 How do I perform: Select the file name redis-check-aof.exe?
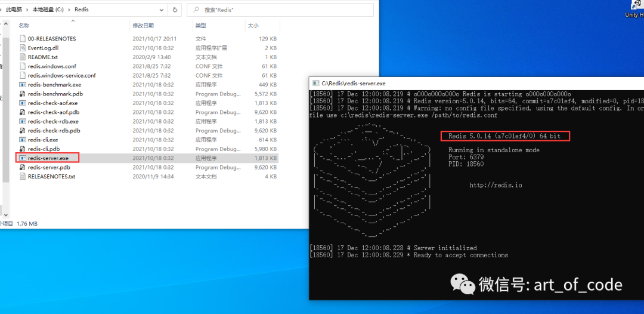point(52,103)
